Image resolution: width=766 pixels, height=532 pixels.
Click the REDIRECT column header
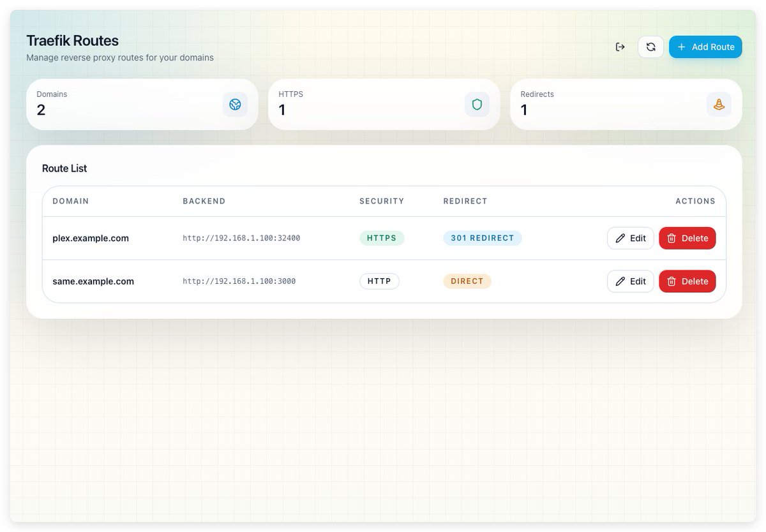(465, 201)
